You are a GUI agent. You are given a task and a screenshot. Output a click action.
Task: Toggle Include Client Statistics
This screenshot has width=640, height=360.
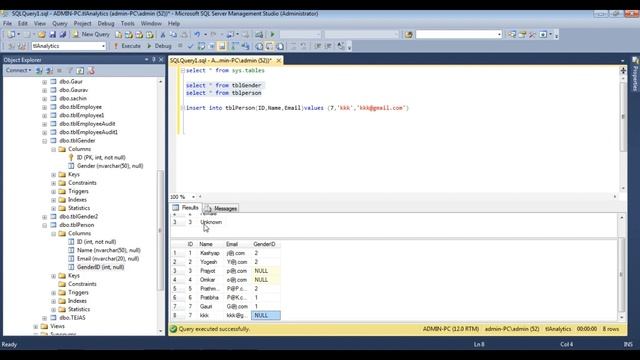pos(245,46)
